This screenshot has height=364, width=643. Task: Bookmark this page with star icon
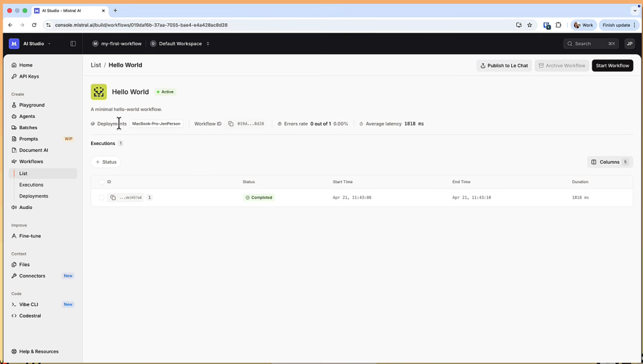click(x=529, y=25)
